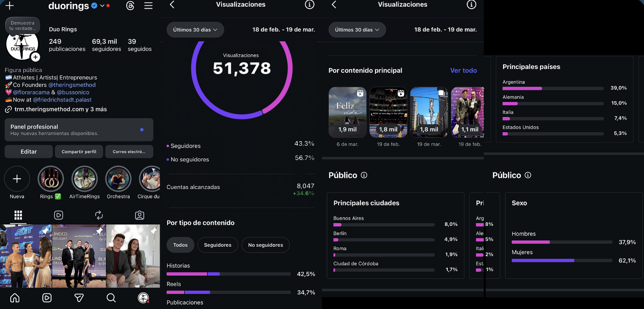644x309 pixels.
Task: Select the Todos filter chip
Action: coord(180,245)
